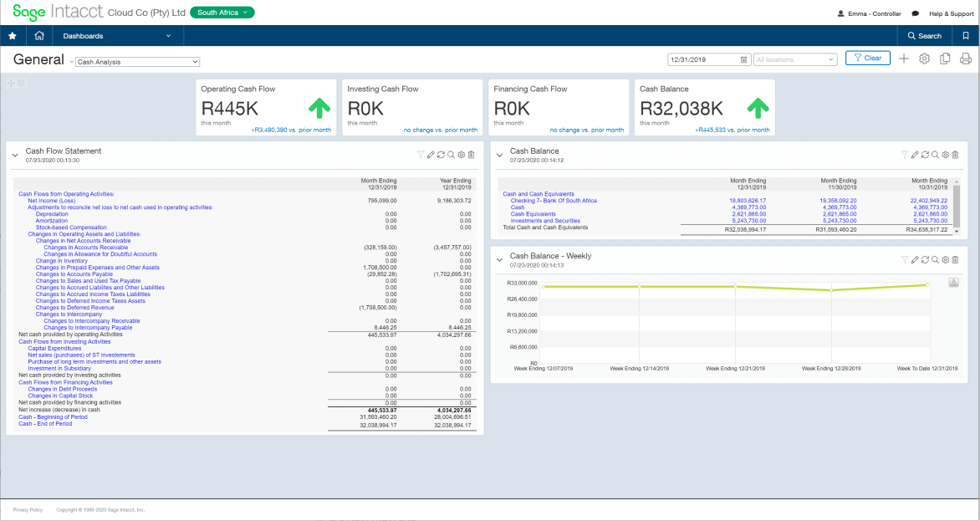980x521 pixels.
Task: Click the Investing Cash Flow no change link
Action: coord(441,130)
